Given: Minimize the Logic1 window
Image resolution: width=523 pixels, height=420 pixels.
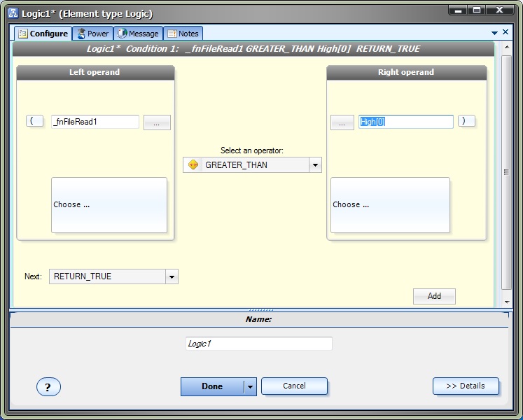Looking at the screenshot, I should pyautogui.click(x=459, y=10).
